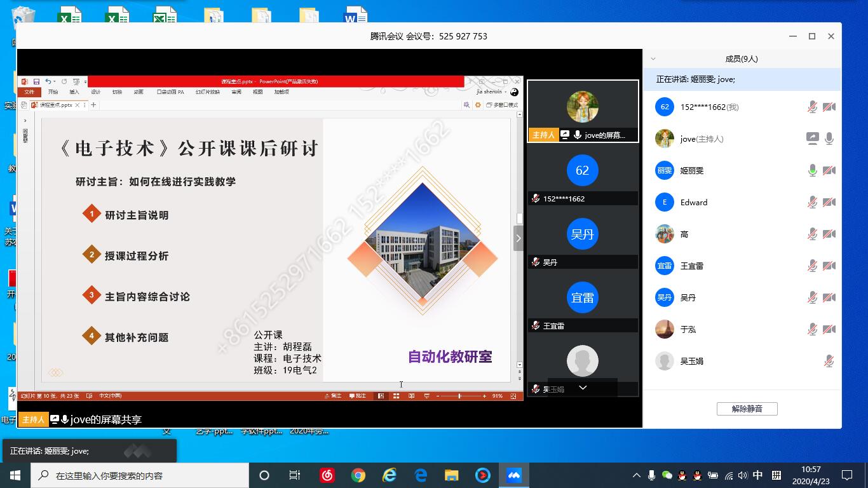Viewport: 868px width, 488px height.
Task: Open NetEase Cloud Music from the taskbar
Action: 327,475
